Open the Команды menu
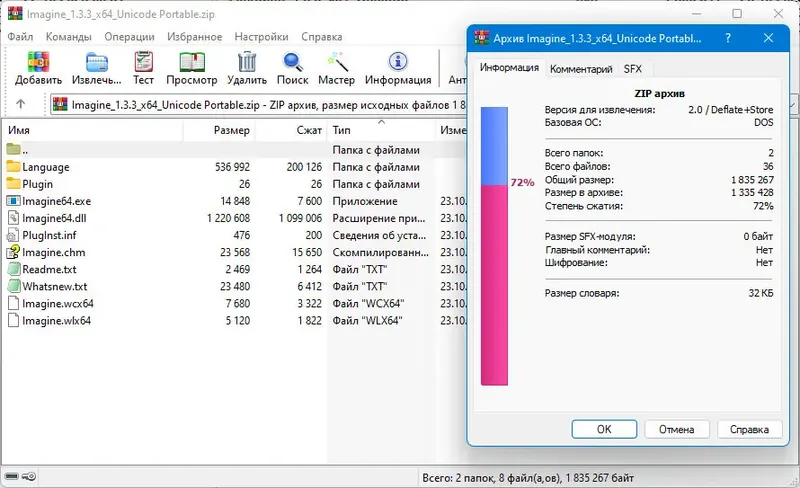 (x=68, y=37)
